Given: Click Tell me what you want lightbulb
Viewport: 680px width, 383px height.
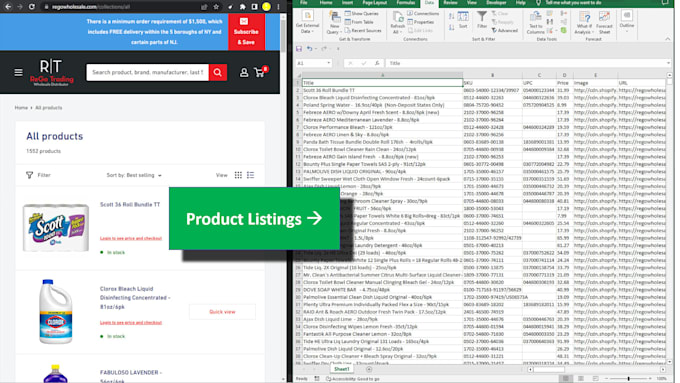Looking at the screenshot, I should pos(538,3).
